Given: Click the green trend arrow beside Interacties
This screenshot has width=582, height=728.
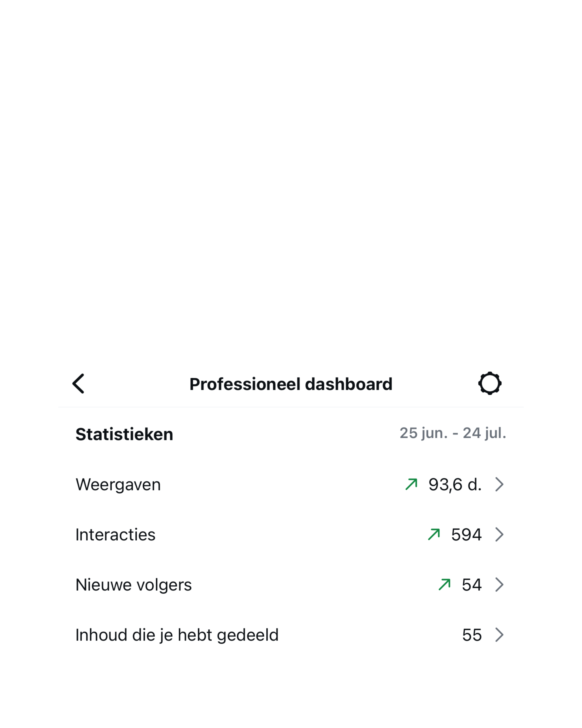Looking at the screenshot, I should (434, 535).
